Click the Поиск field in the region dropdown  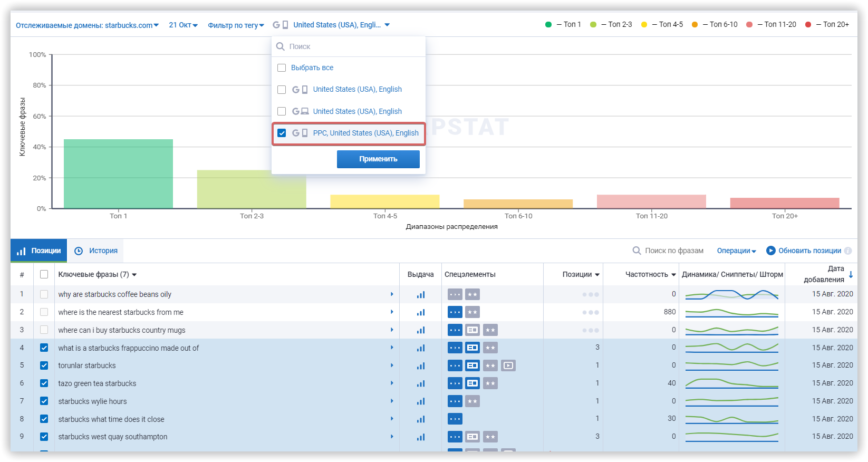point(349,46)
